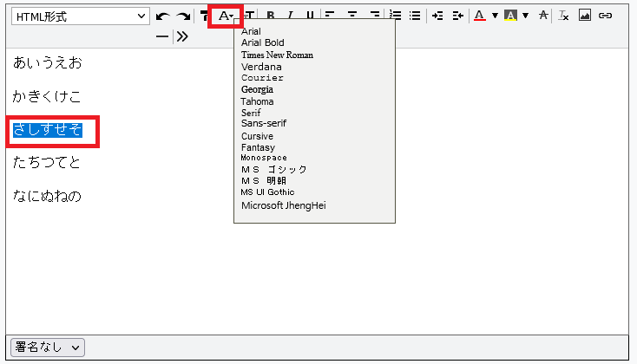637x364 pixels.
Task: Insert an image
Action: tap(585, 16)
